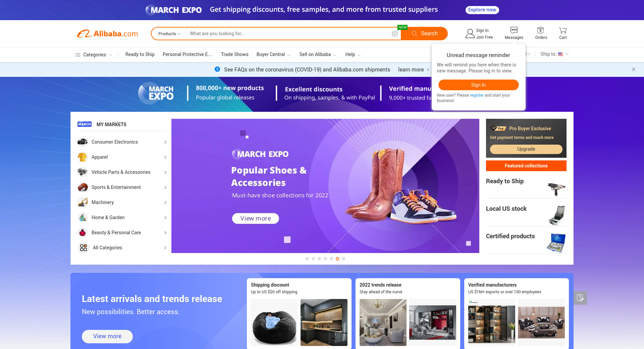Click Sign In in message reminder popup

point(478,85)
